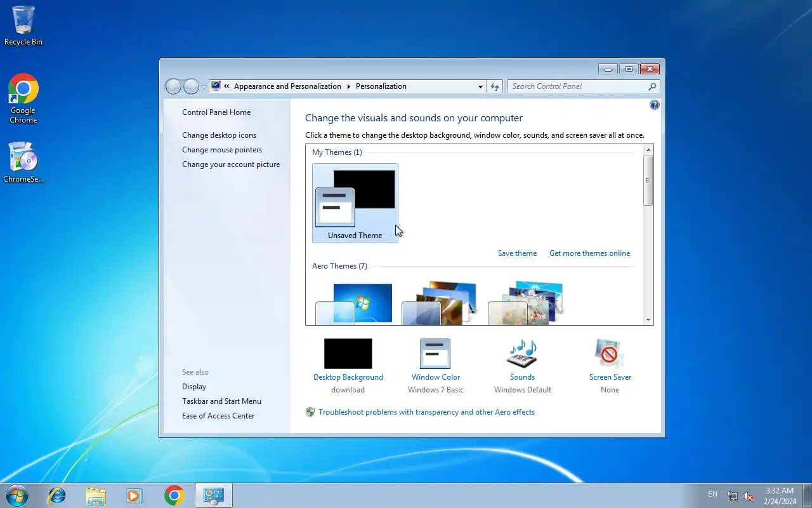
Task: Open the volume muted tray icon
Action: 749,496
